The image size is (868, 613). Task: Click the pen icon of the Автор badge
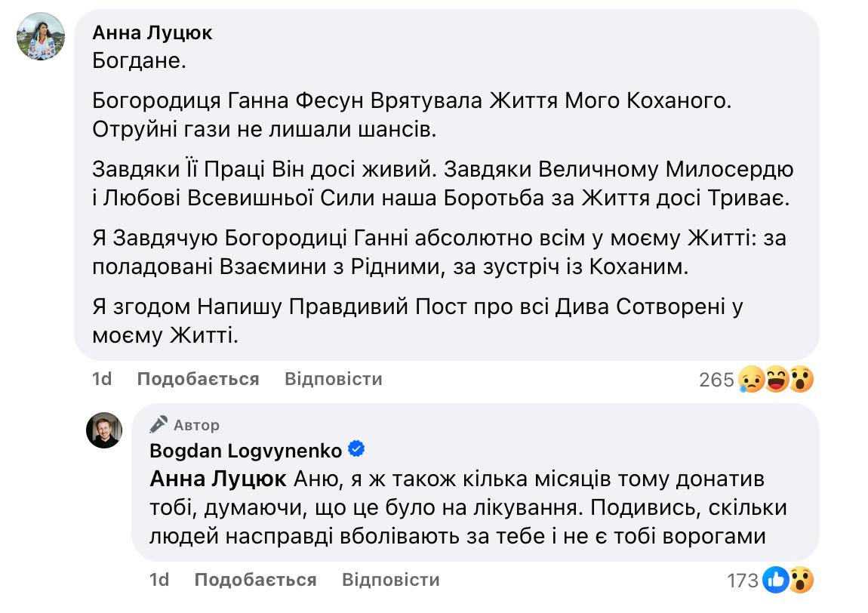click(x=159, y=424)
